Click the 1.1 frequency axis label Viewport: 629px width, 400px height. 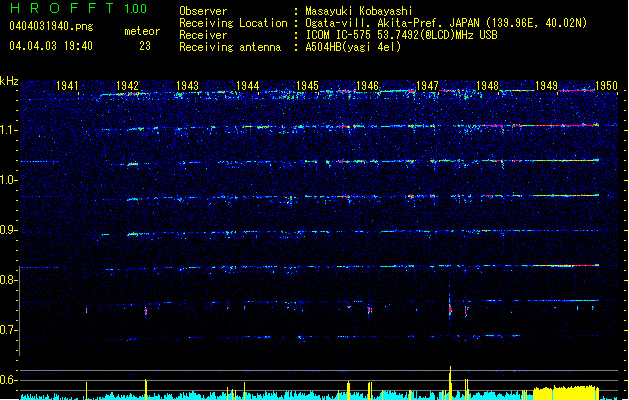point(9,130)
